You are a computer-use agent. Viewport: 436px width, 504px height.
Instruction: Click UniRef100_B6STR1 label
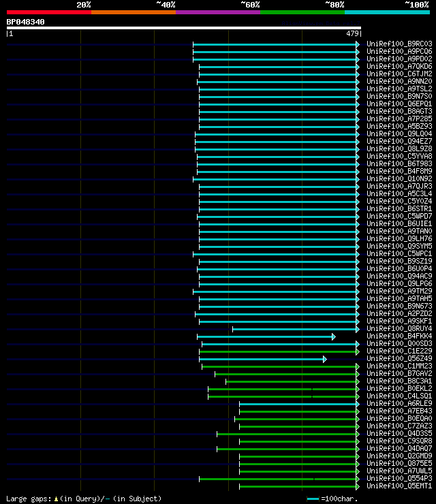pos(399,208)
